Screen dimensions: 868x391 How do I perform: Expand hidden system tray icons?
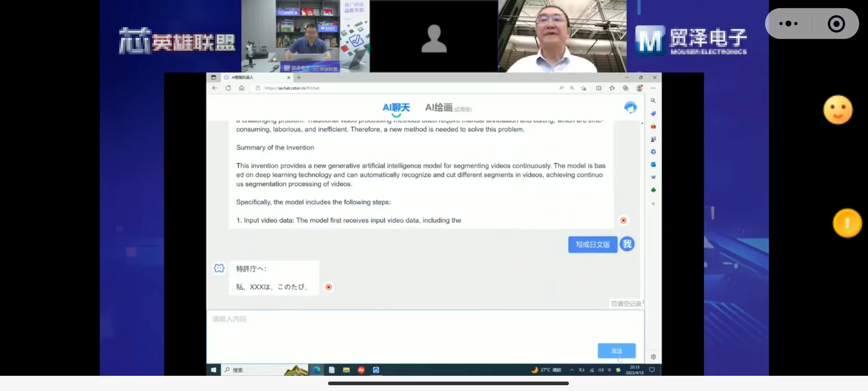coord(572,370)
